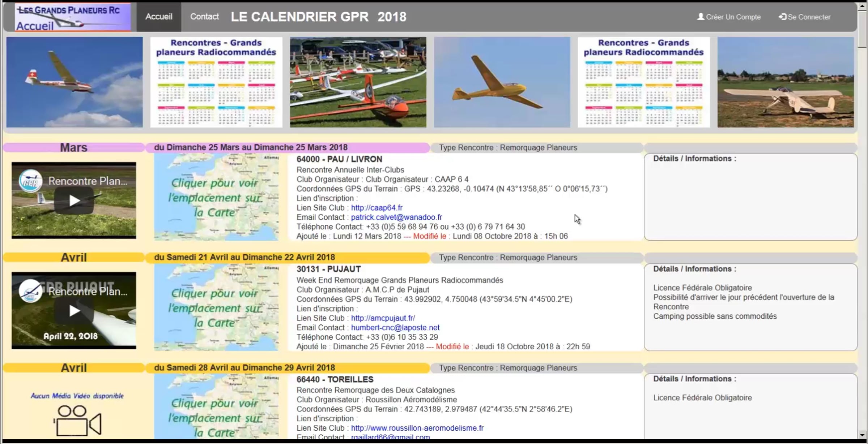
Task: Open the map for Pujaut location
Action: [216, 307]
